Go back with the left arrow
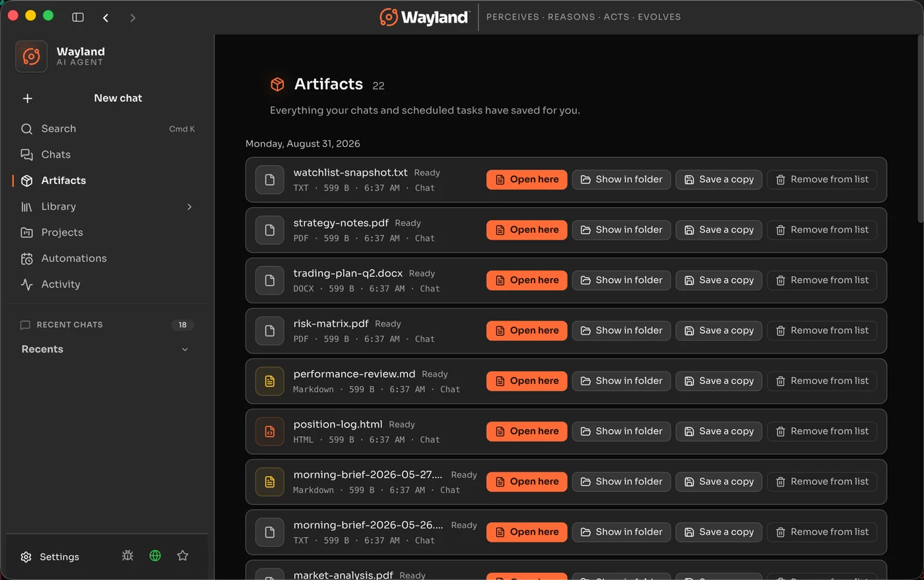Image resolution: width=924 pixels, height=580 pixels. [106, 18]
